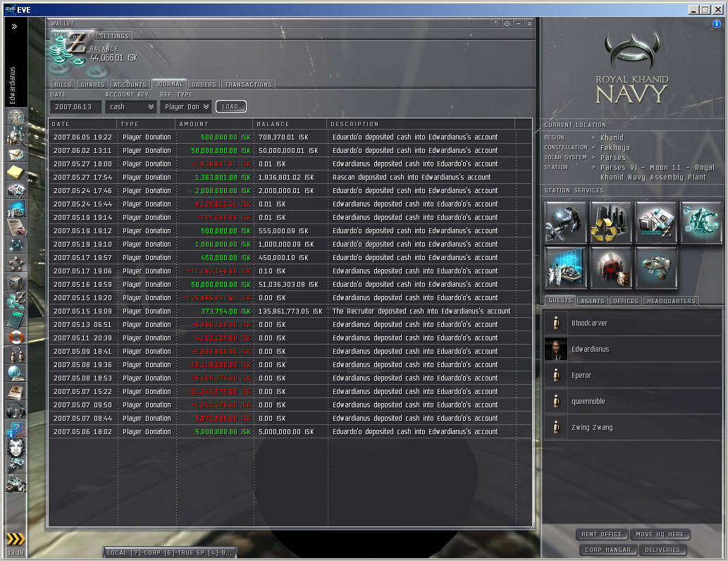This screenshot has width=728, height=561.
Task: Open the Assets safe icon
Action: (x=16, y=281)
